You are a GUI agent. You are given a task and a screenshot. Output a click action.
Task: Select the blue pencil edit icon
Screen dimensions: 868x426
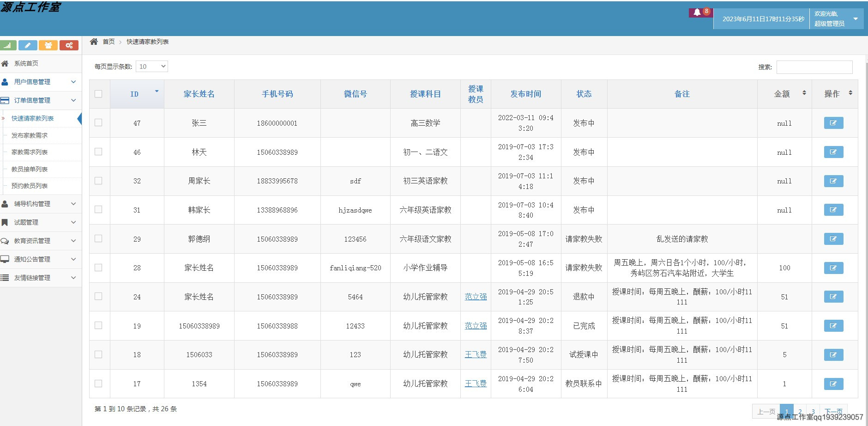28,45
